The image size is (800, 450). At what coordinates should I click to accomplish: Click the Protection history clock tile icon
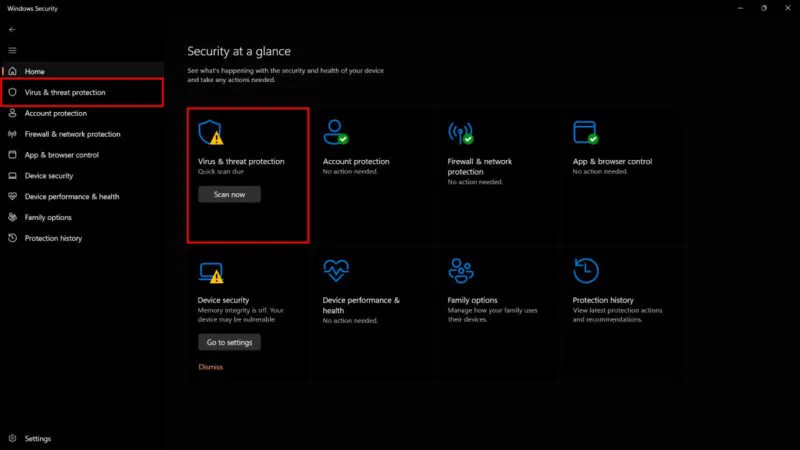[x=586, y=270]
